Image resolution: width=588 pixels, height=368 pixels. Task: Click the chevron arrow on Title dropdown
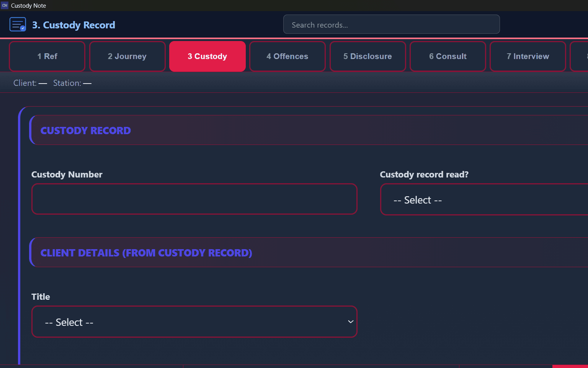pos(350,322)
